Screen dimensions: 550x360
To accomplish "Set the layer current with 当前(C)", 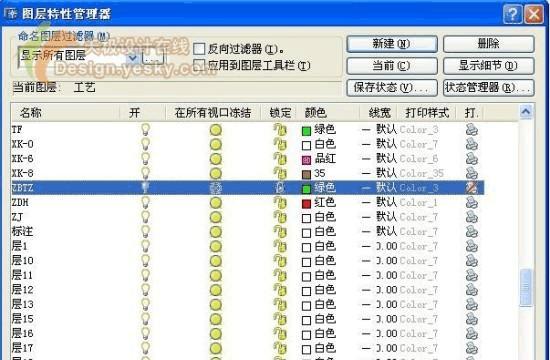I will [391, 66].
